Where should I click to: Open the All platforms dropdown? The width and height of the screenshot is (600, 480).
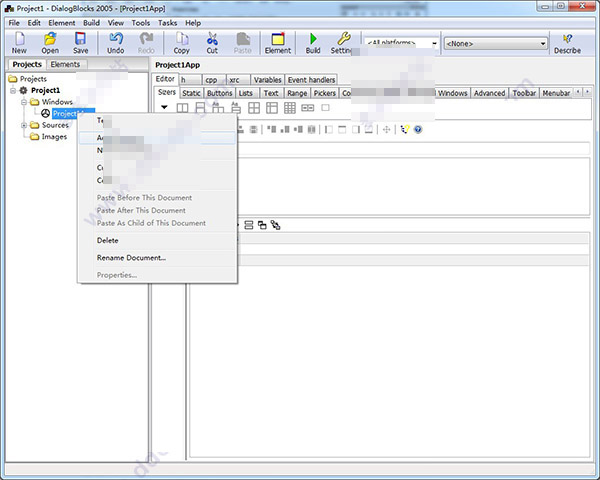(401, 43)
